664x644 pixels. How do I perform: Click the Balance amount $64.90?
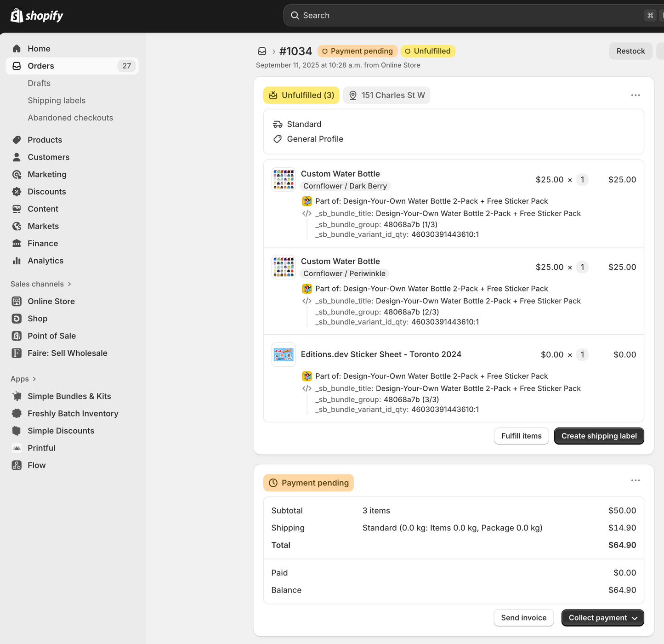click(622, 590)
